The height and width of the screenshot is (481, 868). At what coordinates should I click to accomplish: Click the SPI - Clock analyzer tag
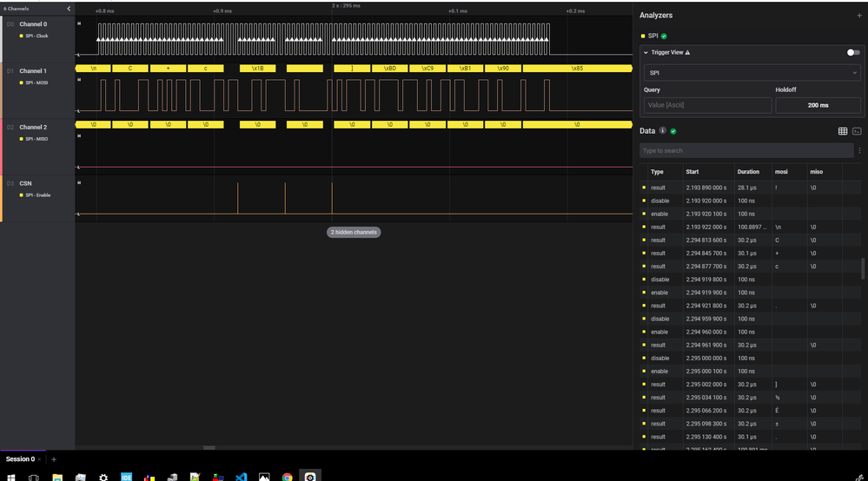coord(35,36)
